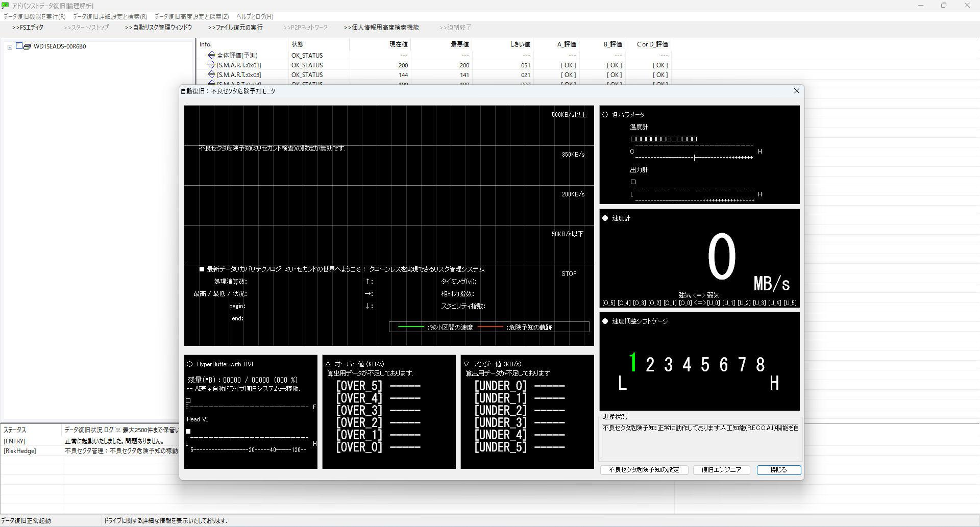
Task: Click >>ファイル復元の実行 toolbar item
Action: [x=235, y=28]
